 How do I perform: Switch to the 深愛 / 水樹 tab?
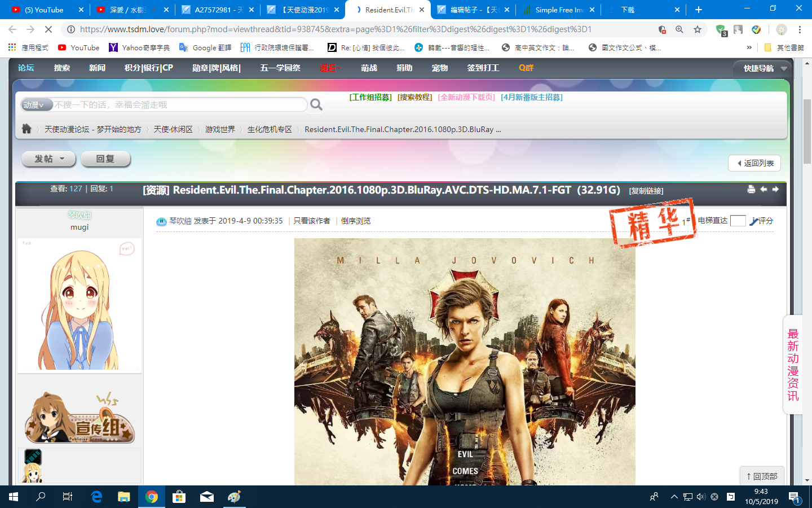[x=133, y=10]
